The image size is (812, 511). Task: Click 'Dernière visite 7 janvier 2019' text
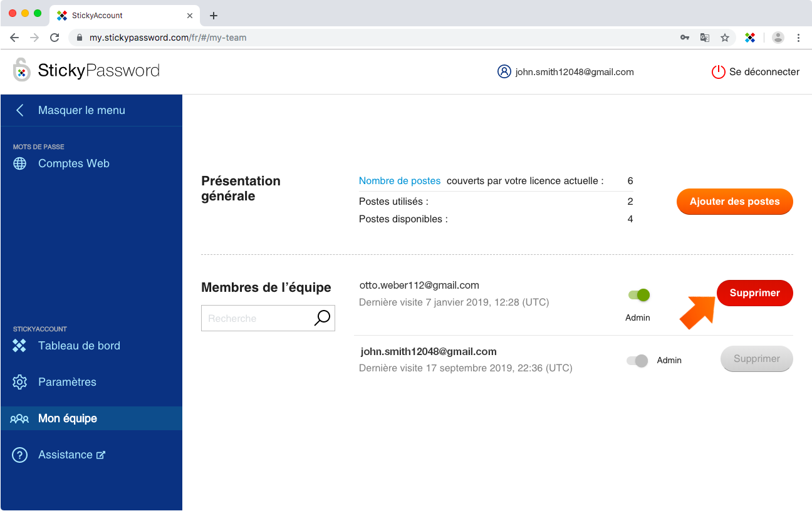tap(454, 302)
